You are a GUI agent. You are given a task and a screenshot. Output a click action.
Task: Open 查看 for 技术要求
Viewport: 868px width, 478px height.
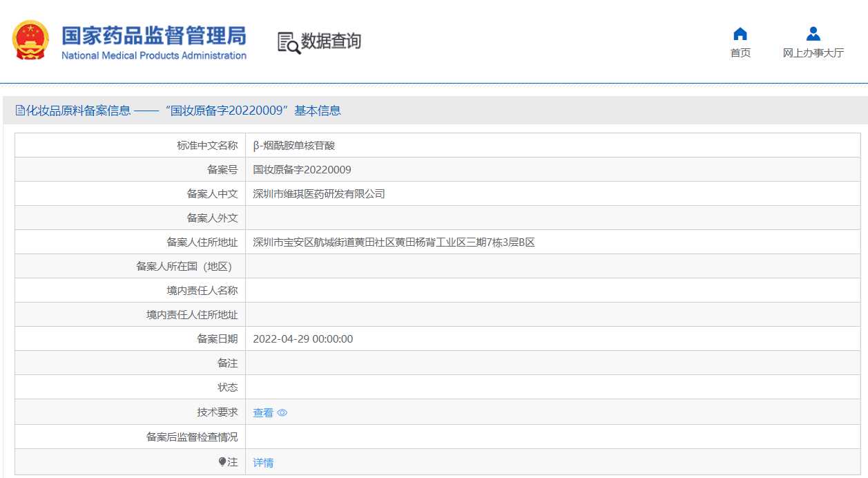pyautogui.click(x=263, y=413)
